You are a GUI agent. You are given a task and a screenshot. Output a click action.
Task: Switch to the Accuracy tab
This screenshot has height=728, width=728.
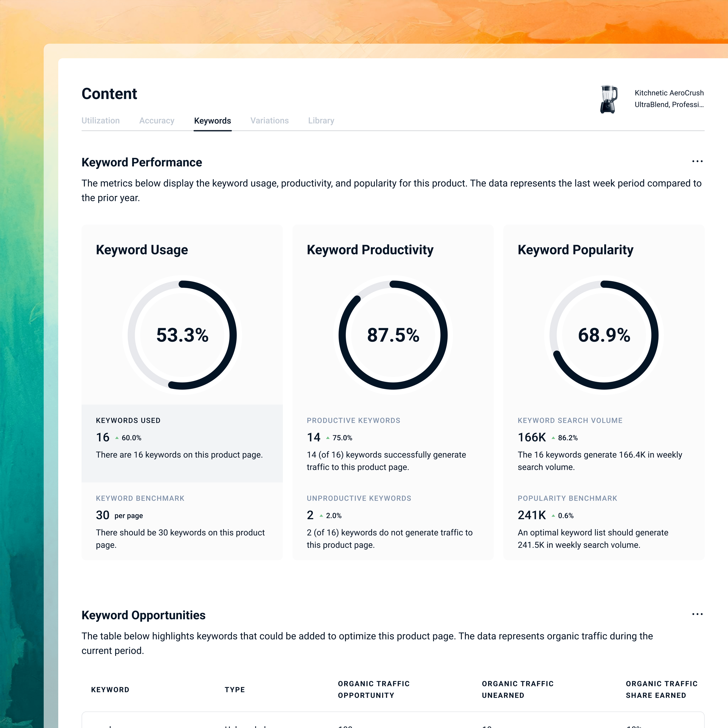tap(157, 121)
